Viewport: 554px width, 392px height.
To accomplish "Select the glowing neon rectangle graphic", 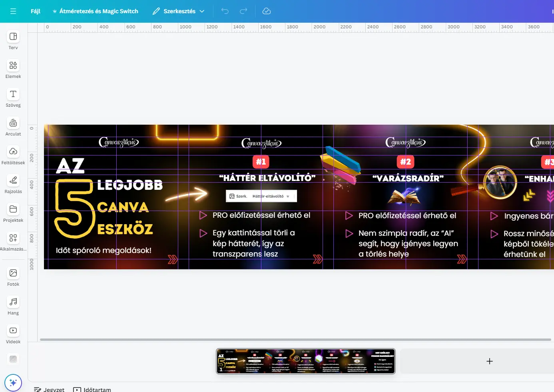I will pos(187,132).
